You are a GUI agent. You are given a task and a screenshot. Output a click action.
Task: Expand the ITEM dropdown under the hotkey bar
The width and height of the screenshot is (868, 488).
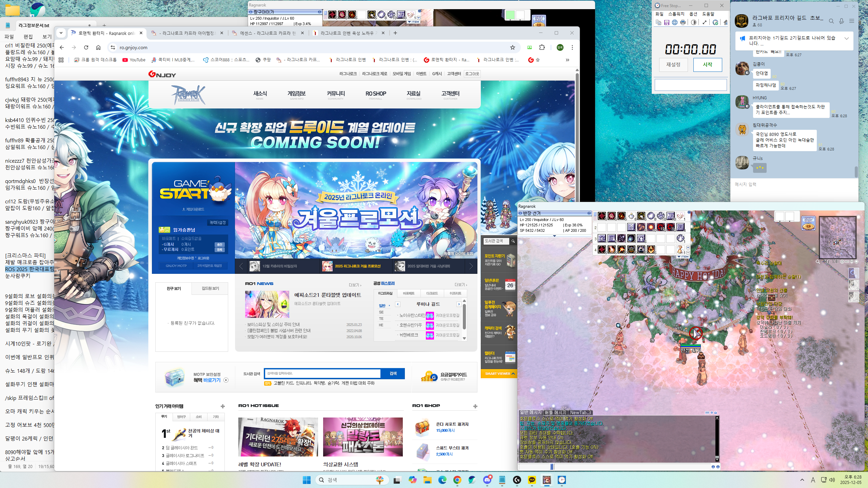coord(683,257)
